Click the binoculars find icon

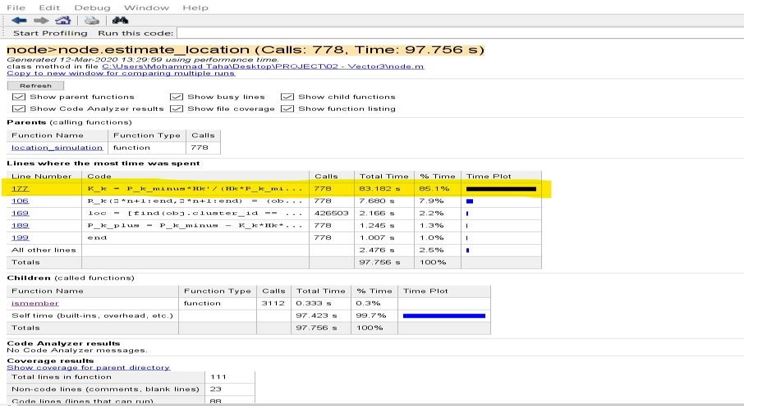(120, 20)
